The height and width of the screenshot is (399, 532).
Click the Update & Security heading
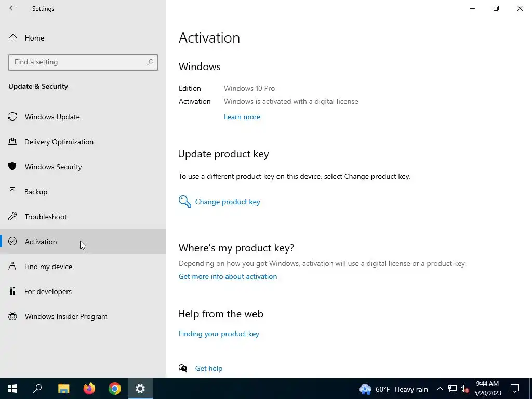point(38,86)
